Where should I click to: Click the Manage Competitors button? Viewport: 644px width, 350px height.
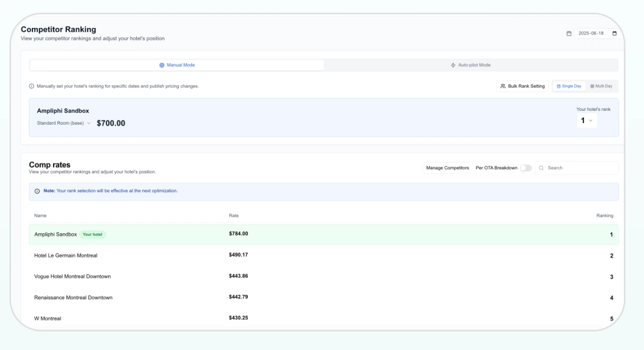(447, 167)
